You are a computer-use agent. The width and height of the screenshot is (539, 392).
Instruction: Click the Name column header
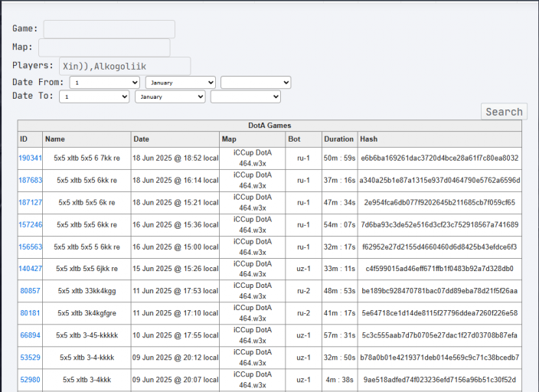[x=87, y=139]
